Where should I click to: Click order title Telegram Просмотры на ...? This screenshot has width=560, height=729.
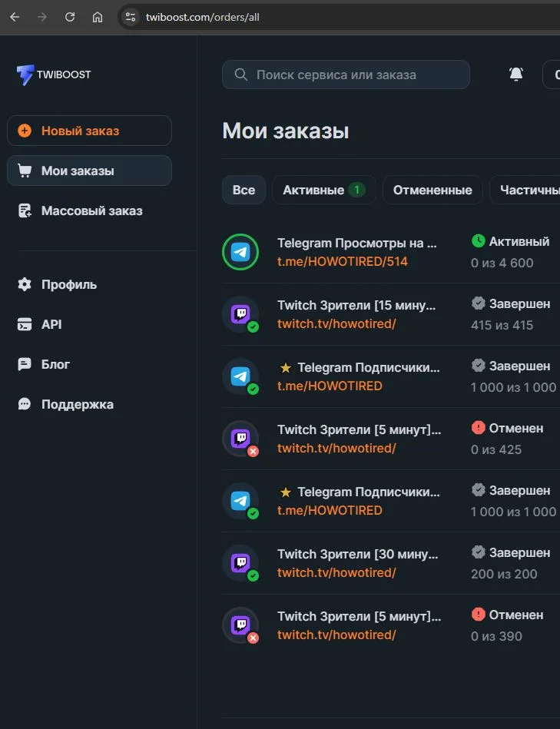point(357,244)
